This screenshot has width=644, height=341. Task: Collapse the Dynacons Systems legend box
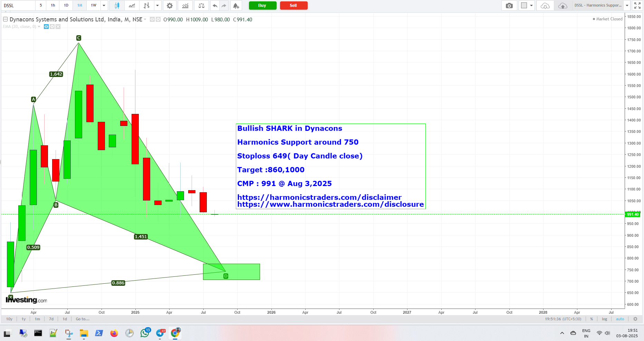click(x=5, y=19)
